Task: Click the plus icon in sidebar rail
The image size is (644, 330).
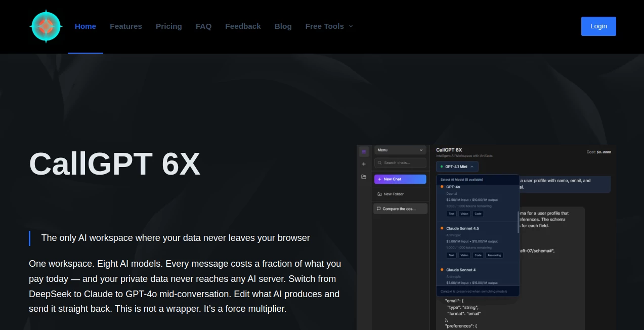Action: [363, 164]
